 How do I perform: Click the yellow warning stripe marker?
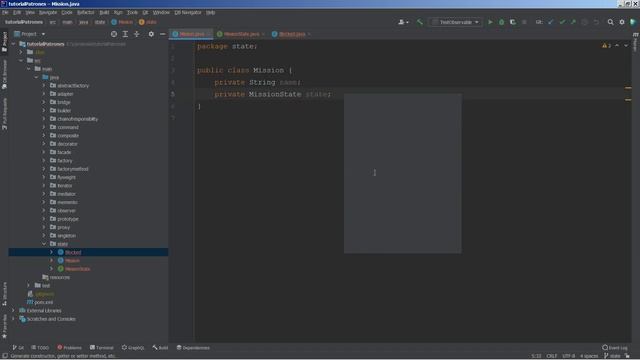(628, 88)
